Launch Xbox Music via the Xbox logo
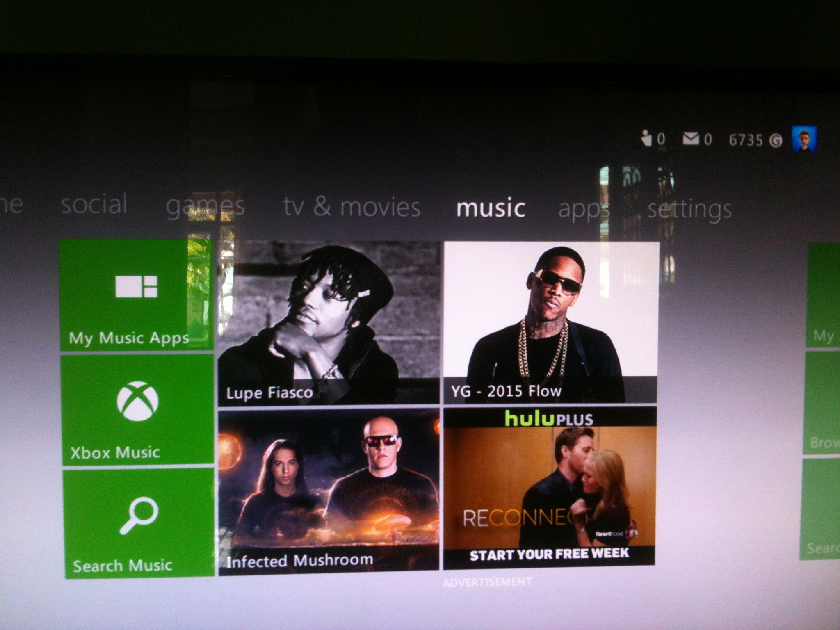Image resolution: width=840 pixels, height=630 pixels. pyautogui.click(x=138, y=402)
